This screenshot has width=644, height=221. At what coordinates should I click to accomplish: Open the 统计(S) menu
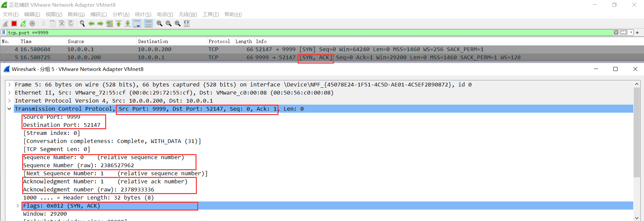pos(143,14)
